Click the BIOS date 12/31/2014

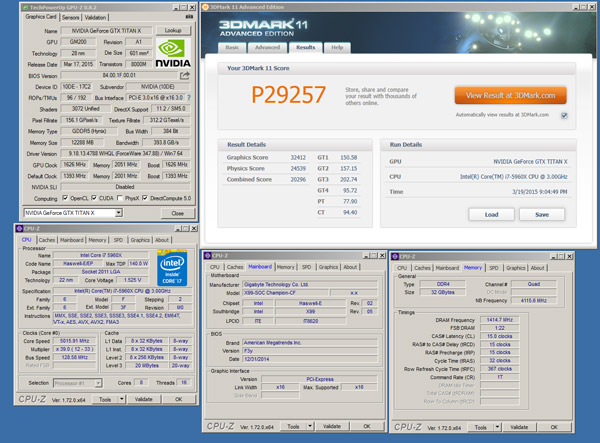pyautogui.click(x=310, y=359)
